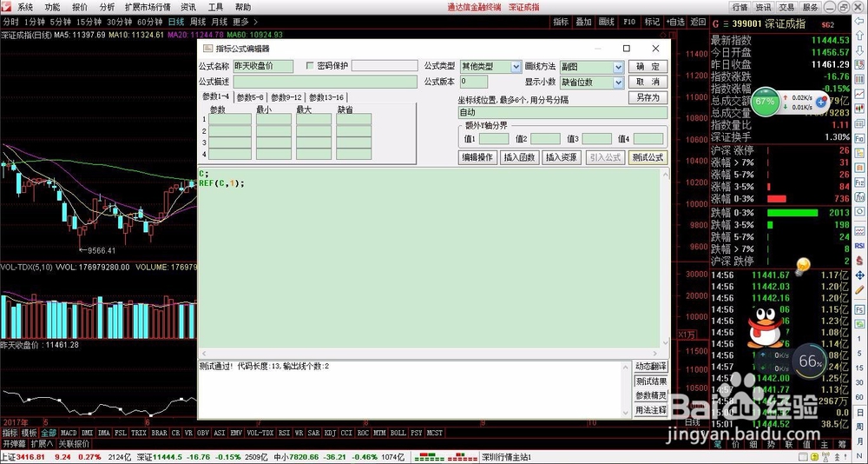Click the QQ penguin desktop icon
The height and width of the screenshot is (464, 868).
pos(765,327)
